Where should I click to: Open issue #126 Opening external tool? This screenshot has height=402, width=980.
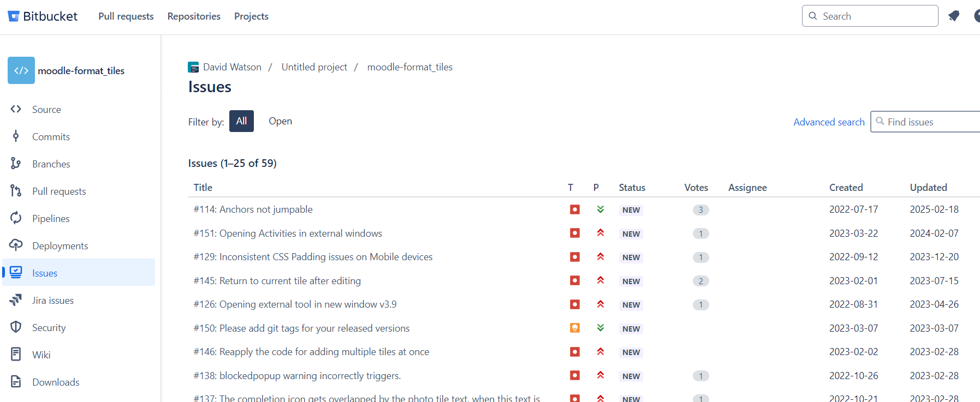point(295,304)
